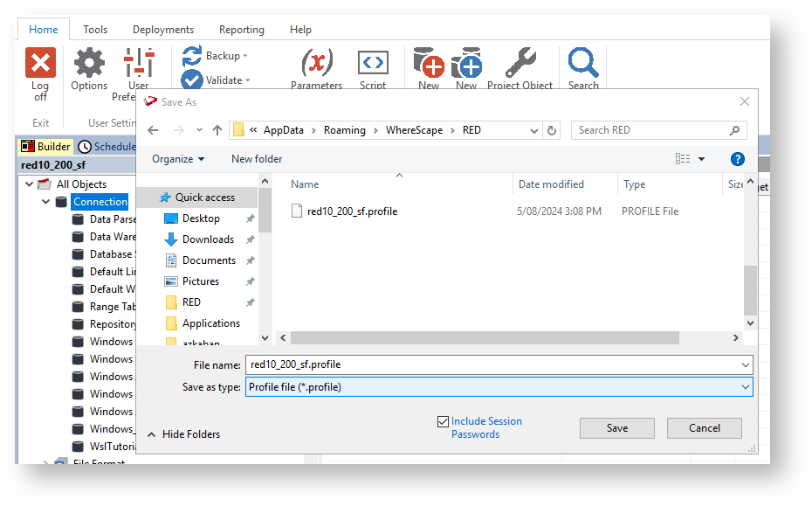
Task: Click the Search magnifier icon in ribbon
Action: point(583,63)
